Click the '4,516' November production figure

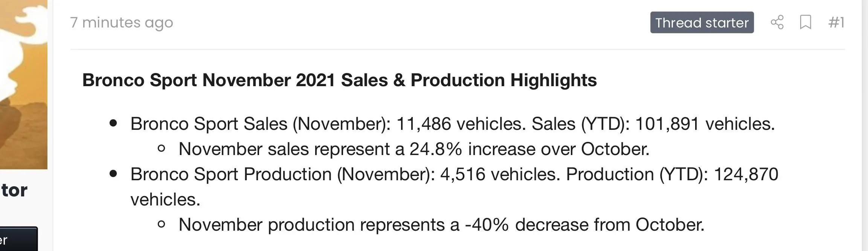pyautogui.click(x=462, y=174)
